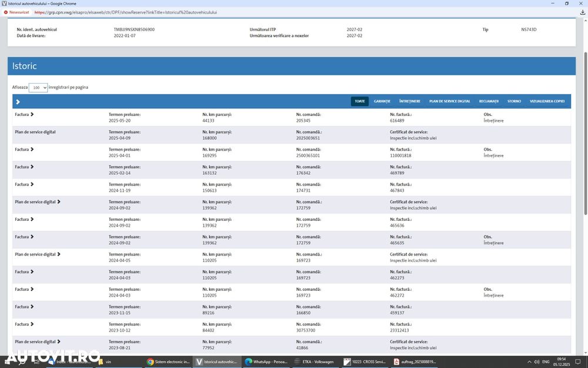Image resolution: width=588 pixels, height=368 pixels.
Task: Click the volume icon in the system tray
Action: (537, 362)
